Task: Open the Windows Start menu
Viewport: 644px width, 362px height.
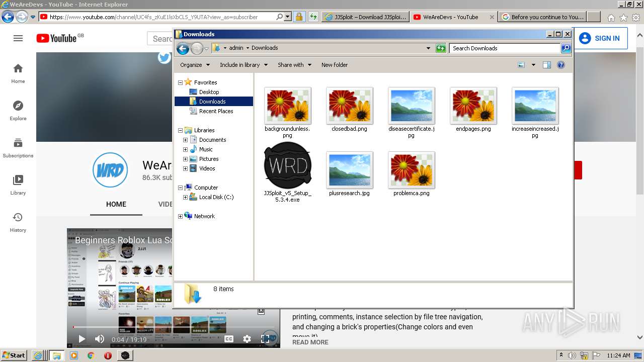Action: coord(14,355)
